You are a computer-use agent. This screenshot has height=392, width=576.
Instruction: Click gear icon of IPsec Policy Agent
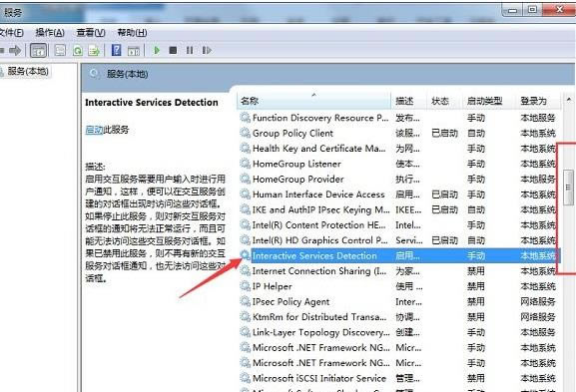(x=245, y=301)
